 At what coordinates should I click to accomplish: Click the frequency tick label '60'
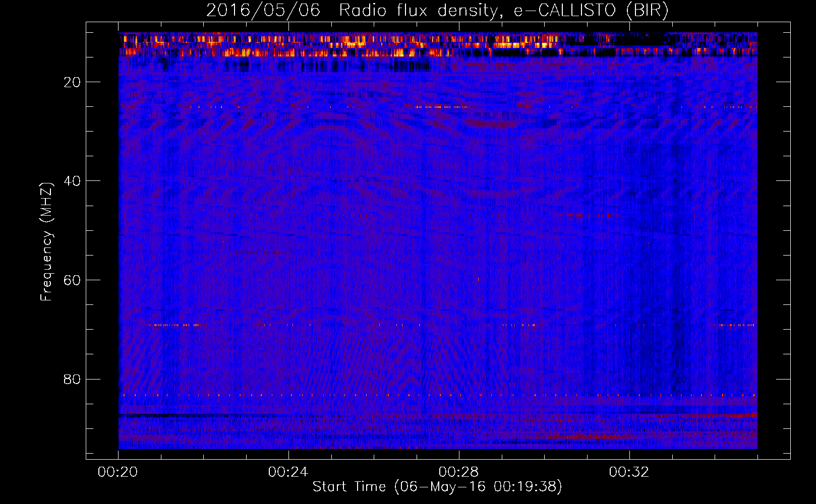point(73,280)
